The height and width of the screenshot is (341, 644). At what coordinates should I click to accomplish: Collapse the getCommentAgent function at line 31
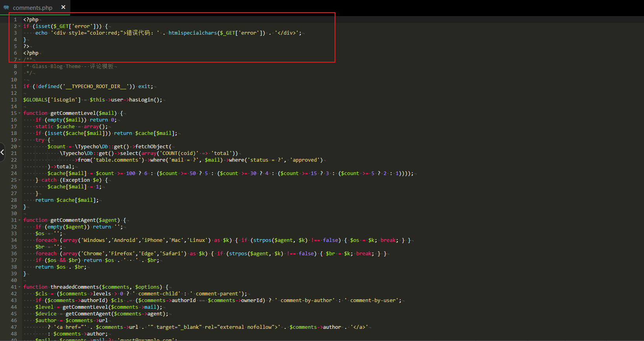[x=19, y=220]
